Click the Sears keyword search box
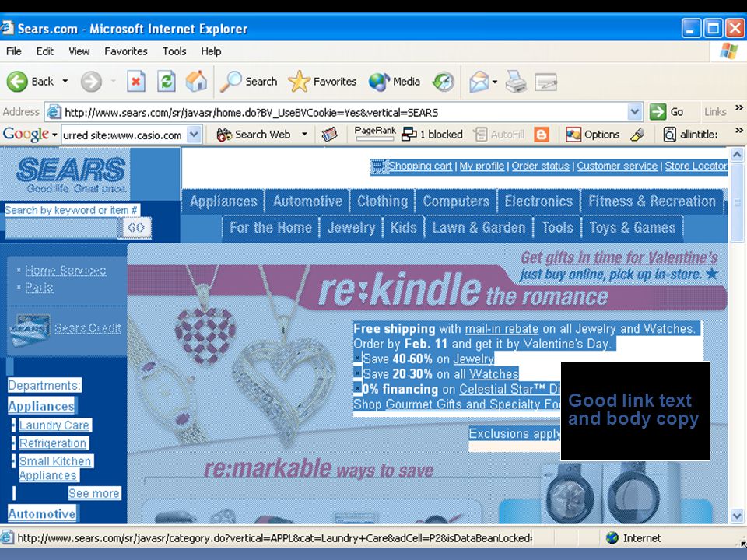Viewport: 747px width, 560px height. (61, 228)
